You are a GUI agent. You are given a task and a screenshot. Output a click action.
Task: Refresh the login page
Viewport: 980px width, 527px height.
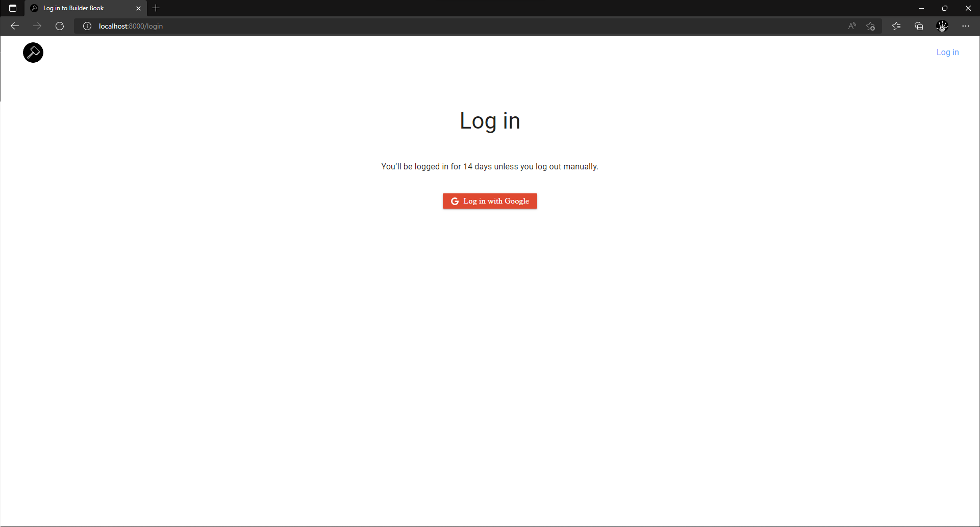[x=60, y=26]
